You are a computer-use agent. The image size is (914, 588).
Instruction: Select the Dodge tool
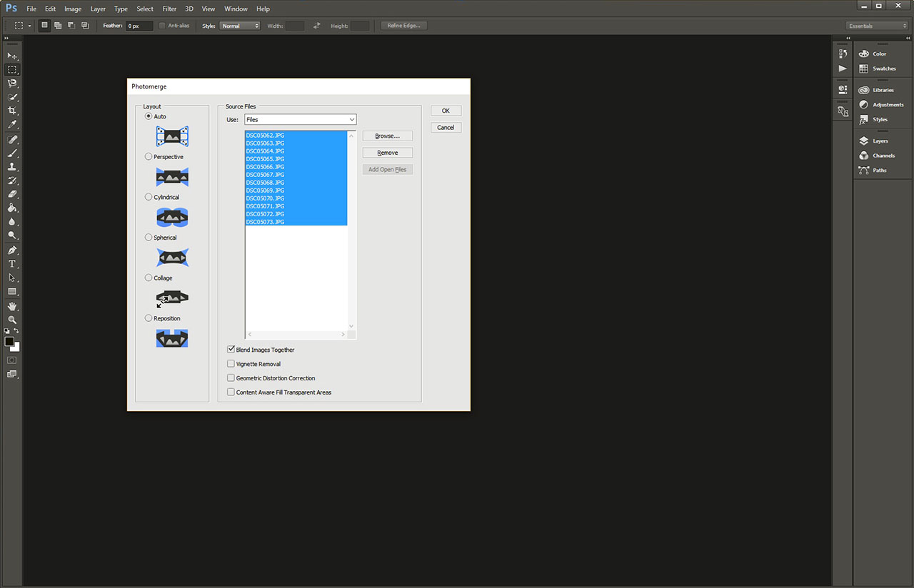click(12, 235)
